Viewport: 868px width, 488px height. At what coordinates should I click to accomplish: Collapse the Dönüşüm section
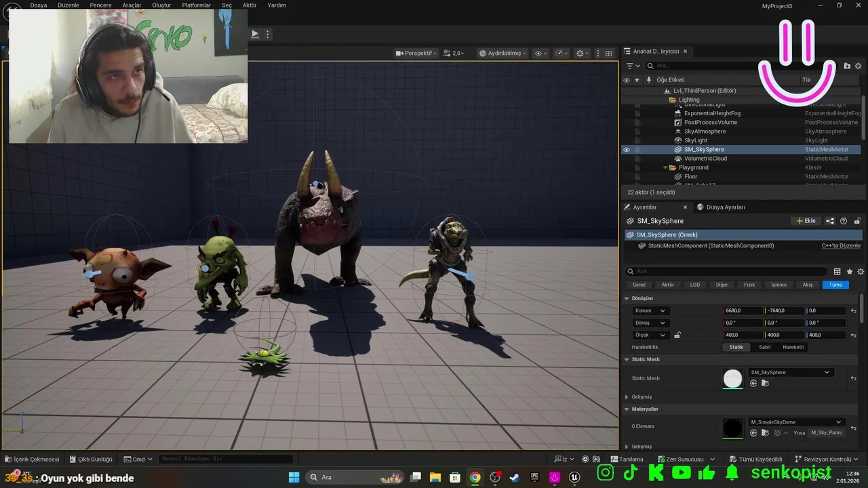coord(627,298)
